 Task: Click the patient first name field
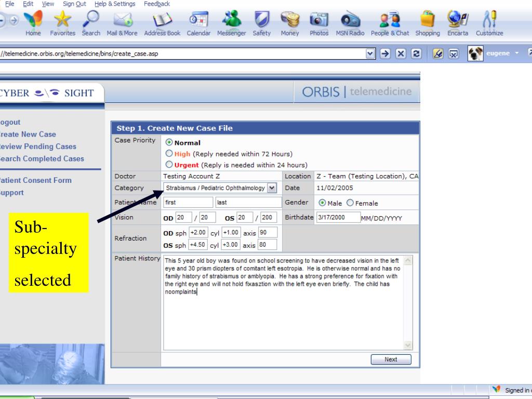coord(188,202)
